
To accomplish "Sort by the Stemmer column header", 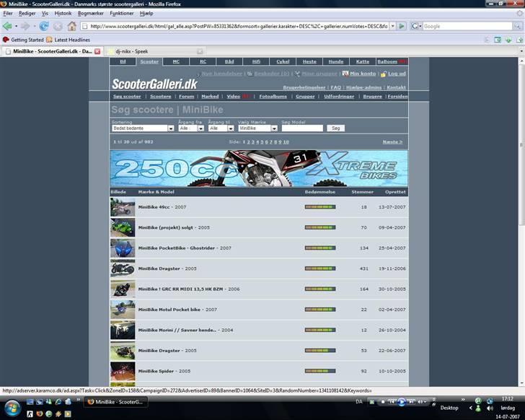I will point(362,192).
